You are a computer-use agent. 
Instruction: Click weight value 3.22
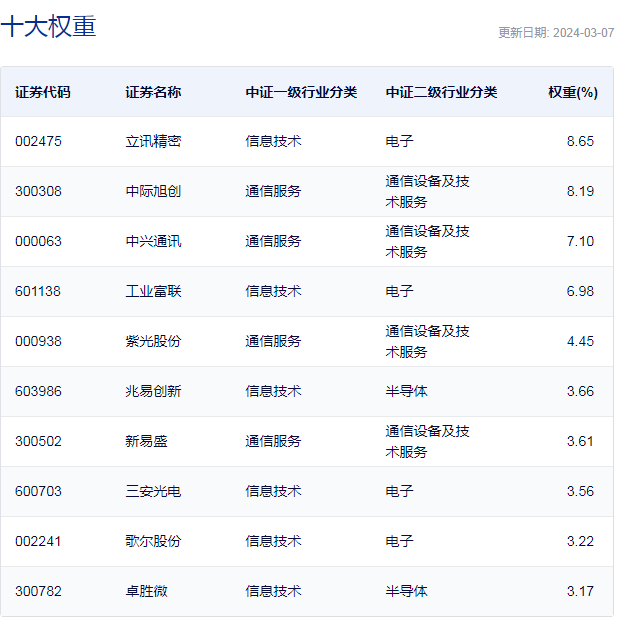click(x=580, y=541)
